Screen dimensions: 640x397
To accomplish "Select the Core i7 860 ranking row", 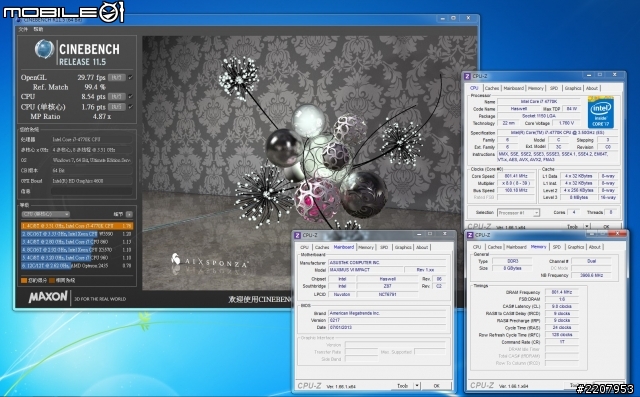I will [77, 242].
